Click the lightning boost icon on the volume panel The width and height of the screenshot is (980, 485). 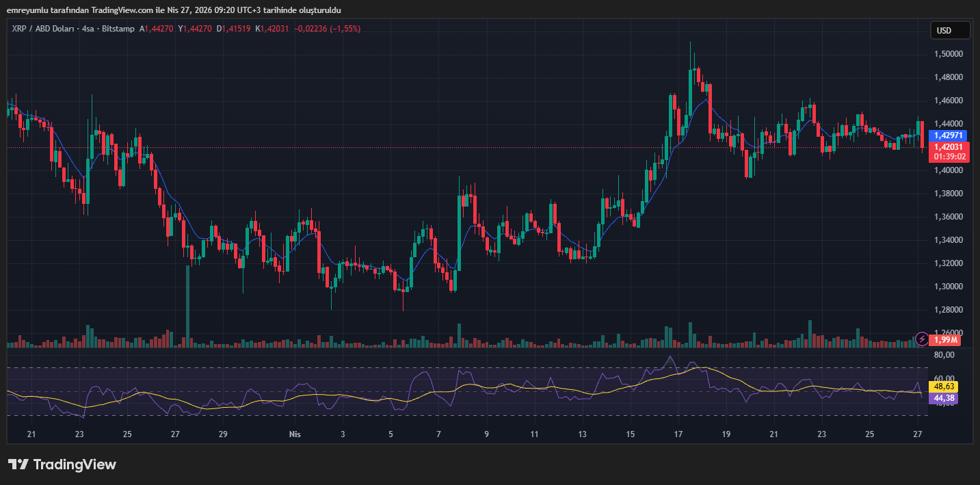(x=922, y=339)
